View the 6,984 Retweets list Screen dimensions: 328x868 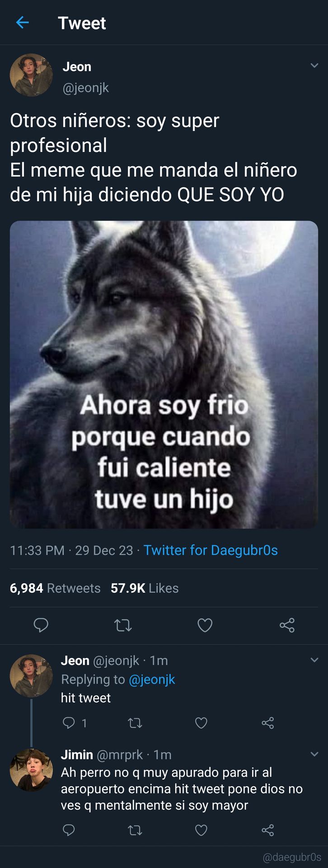55,588
